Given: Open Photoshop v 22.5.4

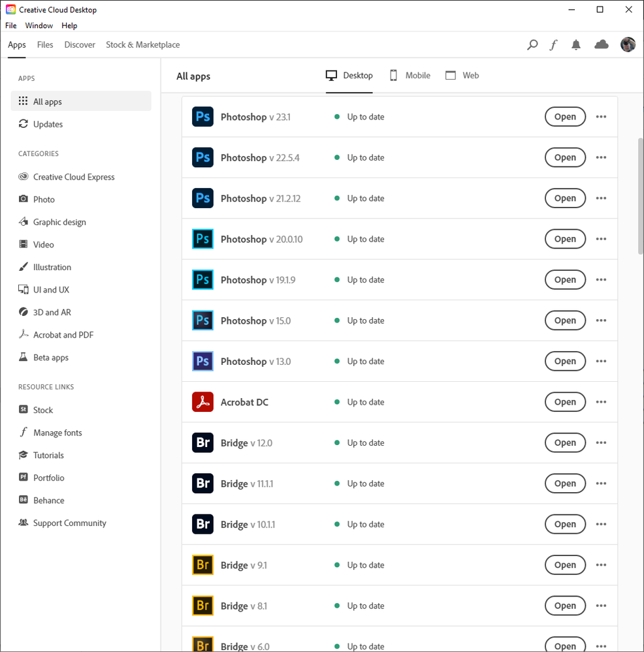Looking at the screenshot, I should 565,157.
